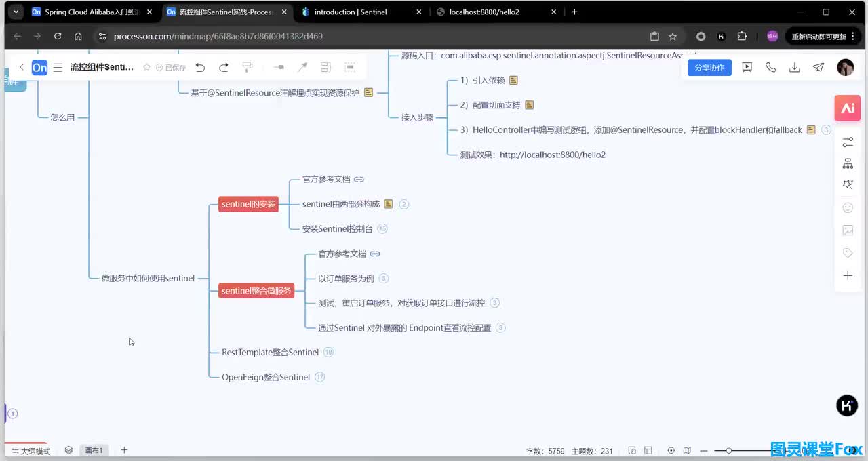Select 微服务中如何使用sentinel node
868x461 pixels.
pos(148,278)
